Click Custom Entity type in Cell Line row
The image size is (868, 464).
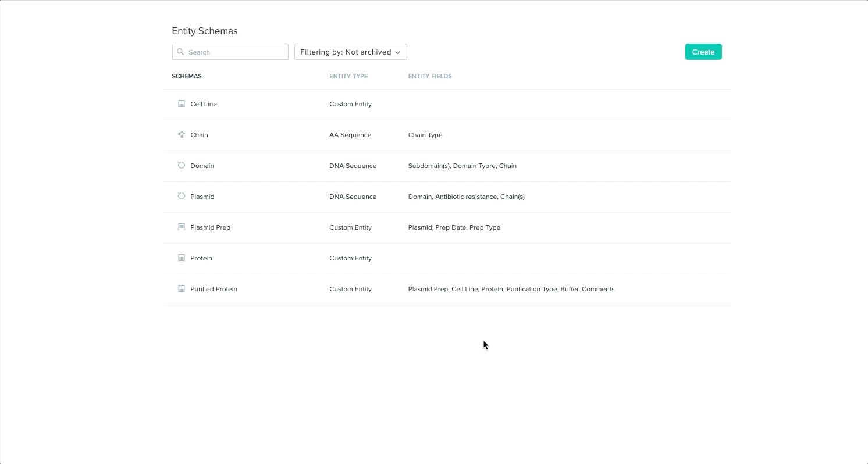pyautogui.click(x=350, y=104)
